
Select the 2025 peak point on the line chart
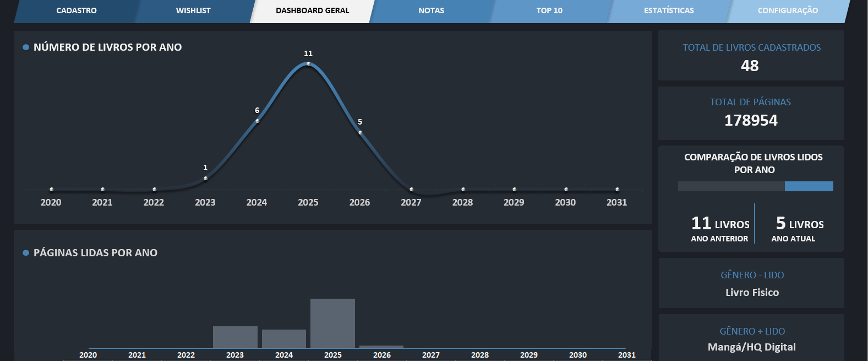308,64
